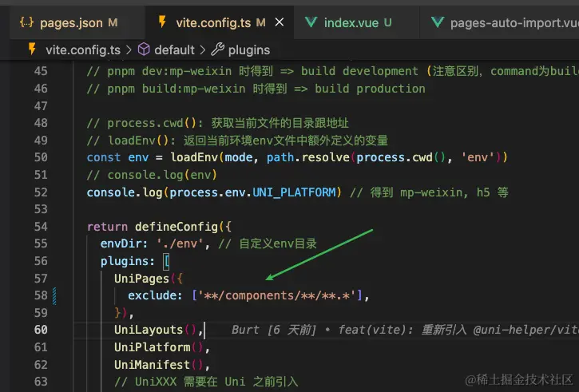Click the return keyword on line 54
Screen dimensions: 579x392
point(107,227)
